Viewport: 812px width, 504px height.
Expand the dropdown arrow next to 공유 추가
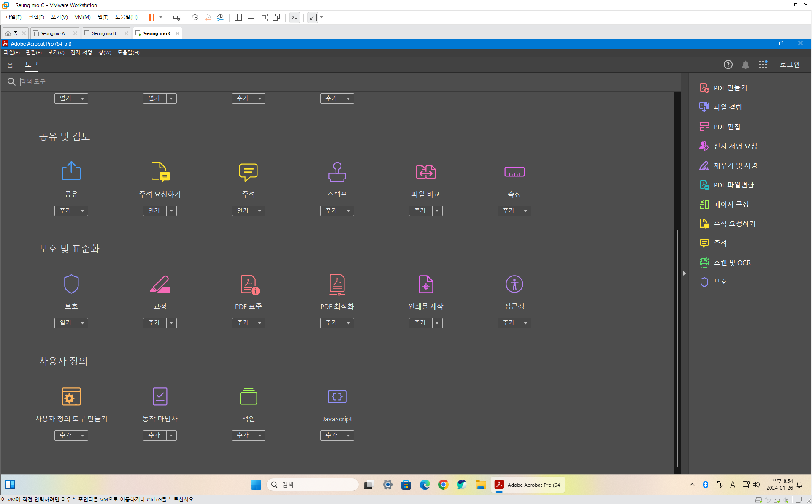[83, 211]
